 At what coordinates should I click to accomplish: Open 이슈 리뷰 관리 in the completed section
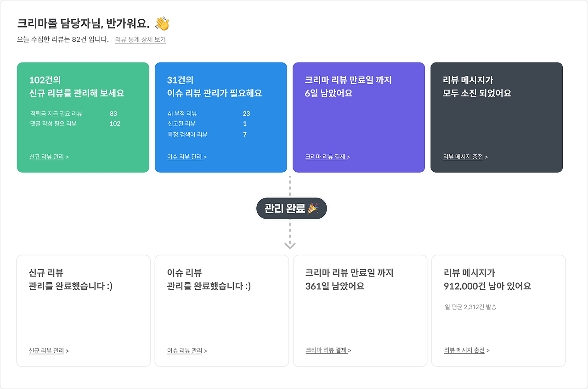(x=186, y=350)
